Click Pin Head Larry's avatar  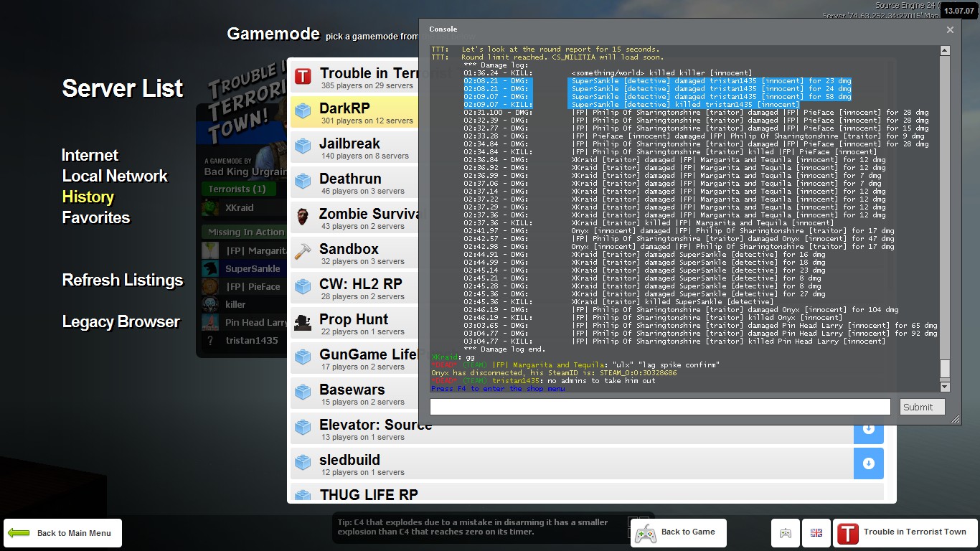coord(211,323)
